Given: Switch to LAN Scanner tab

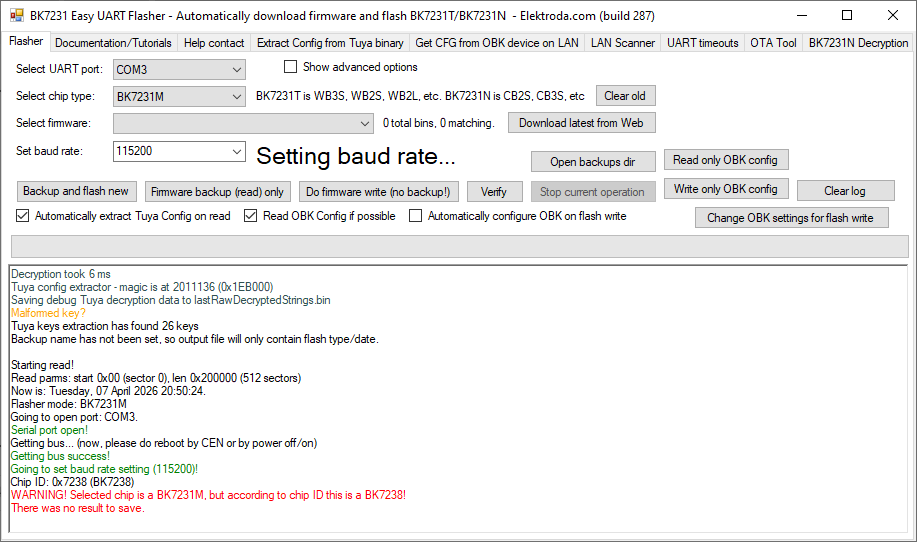Looking at the screenshot, I should point(623,43).
